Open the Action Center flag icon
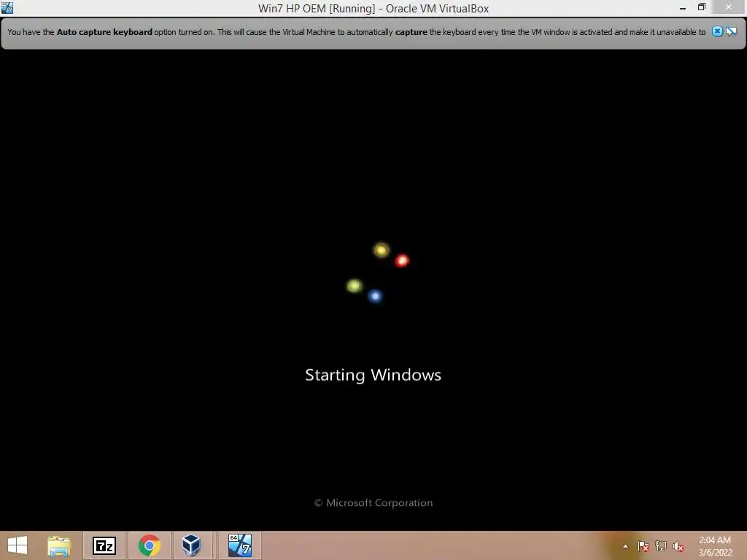 tap(643, 546)
